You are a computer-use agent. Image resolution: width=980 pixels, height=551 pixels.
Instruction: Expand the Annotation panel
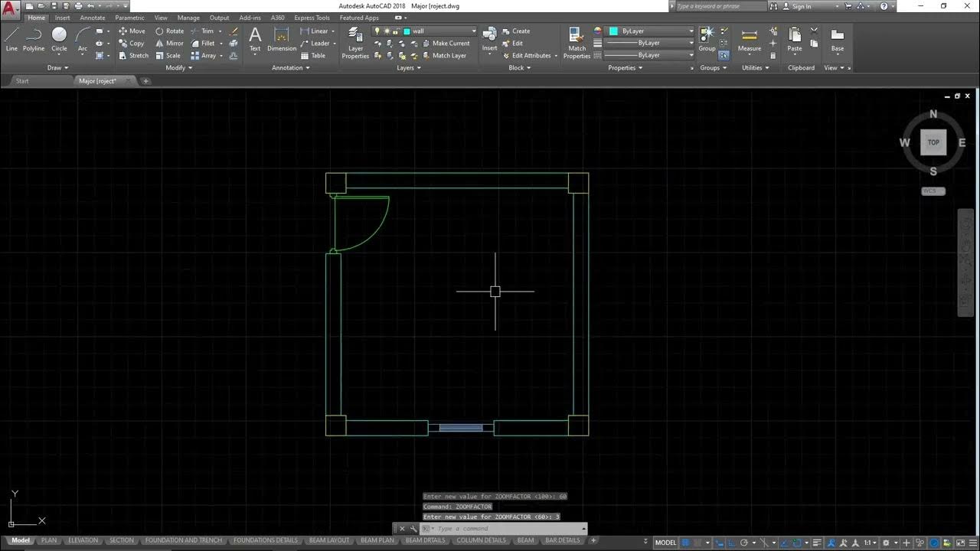click(290, 68)
